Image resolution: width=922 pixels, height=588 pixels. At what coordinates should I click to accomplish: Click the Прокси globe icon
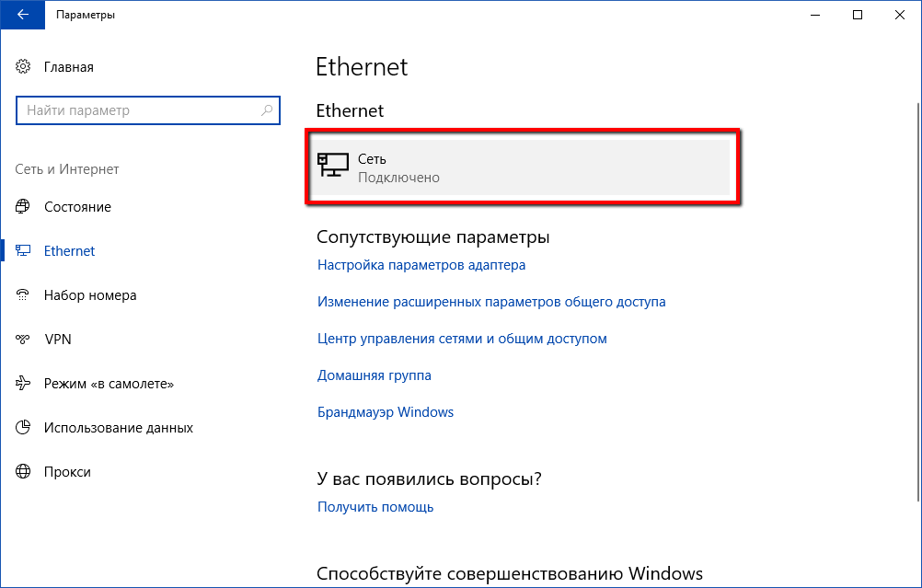(22, 471)
